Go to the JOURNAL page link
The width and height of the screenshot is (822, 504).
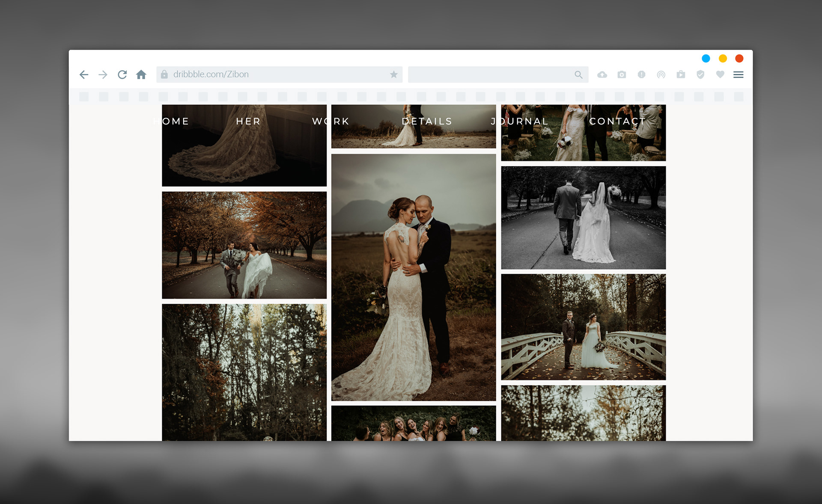[x=519, y=121]
